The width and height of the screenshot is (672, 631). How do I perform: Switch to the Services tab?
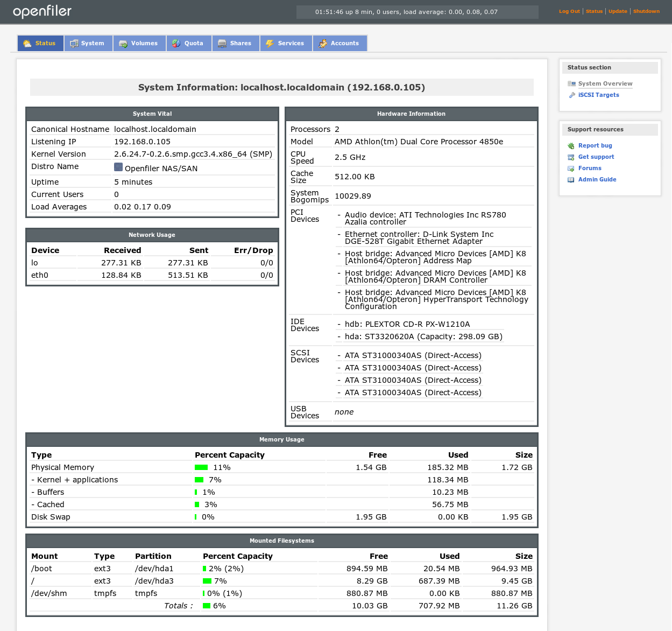tap(291, 44)
